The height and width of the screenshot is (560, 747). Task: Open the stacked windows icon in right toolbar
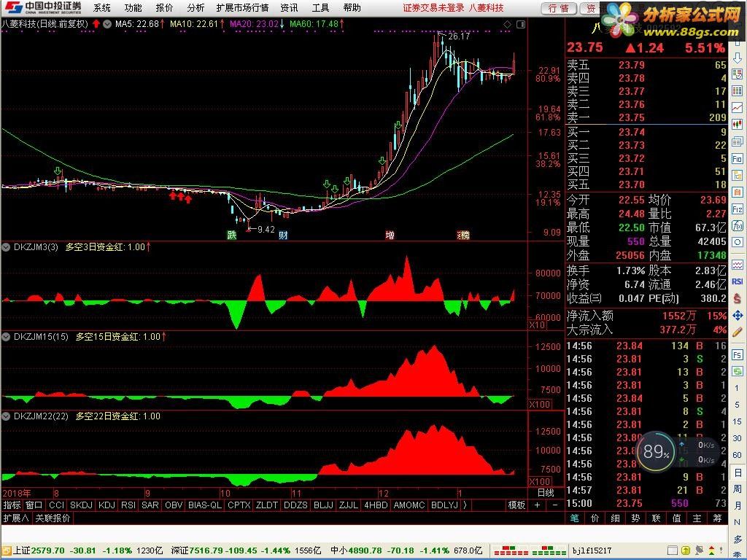(x=738, y=141)
